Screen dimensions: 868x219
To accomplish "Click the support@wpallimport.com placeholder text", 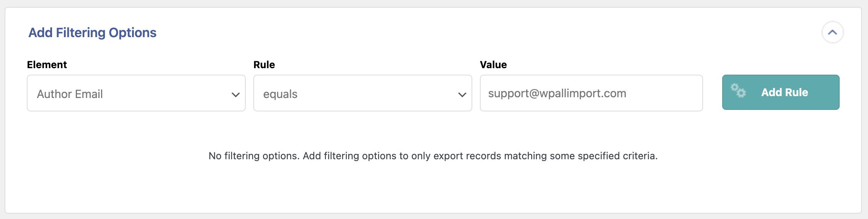I will pos(557,93).
